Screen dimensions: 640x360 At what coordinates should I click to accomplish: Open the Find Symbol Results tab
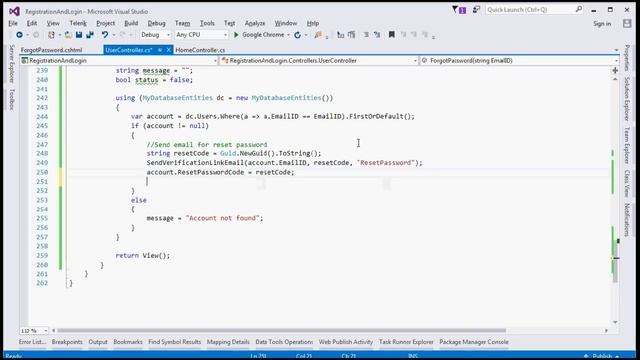click(x=175, y=342)
